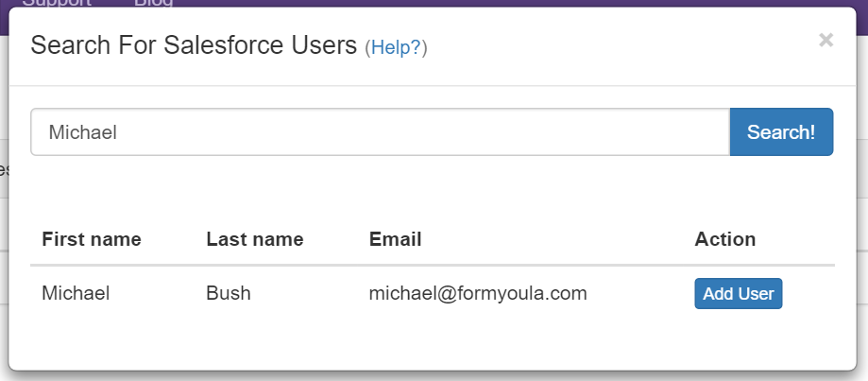Viewport: 868px width, 381px height.
Task: Click the Search For Salesforce Users heading
Action: 194,45
